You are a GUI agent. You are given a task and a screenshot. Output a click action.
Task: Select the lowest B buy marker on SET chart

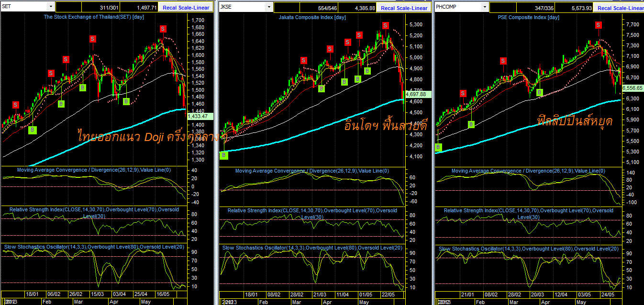pos(32,130)
